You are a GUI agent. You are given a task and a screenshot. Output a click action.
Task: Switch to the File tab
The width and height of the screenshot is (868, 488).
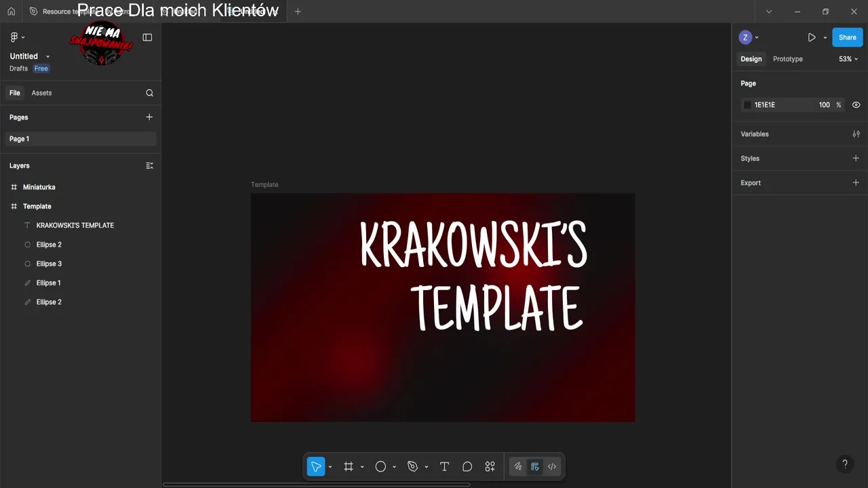(x=14, y=93)
